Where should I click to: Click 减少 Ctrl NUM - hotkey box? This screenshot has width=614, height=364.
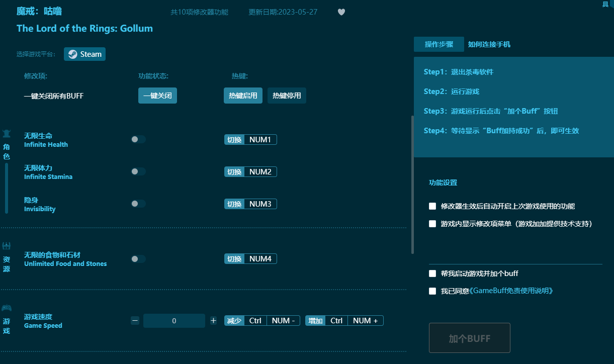262,320
